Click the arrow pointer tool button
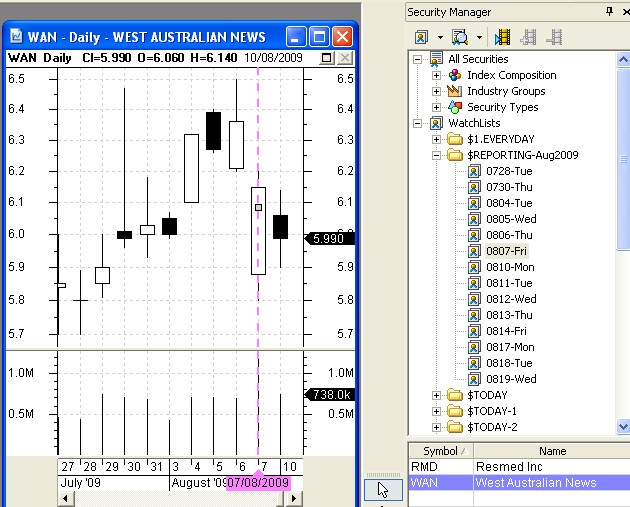The image size is (630, 507). click(383, 490)
